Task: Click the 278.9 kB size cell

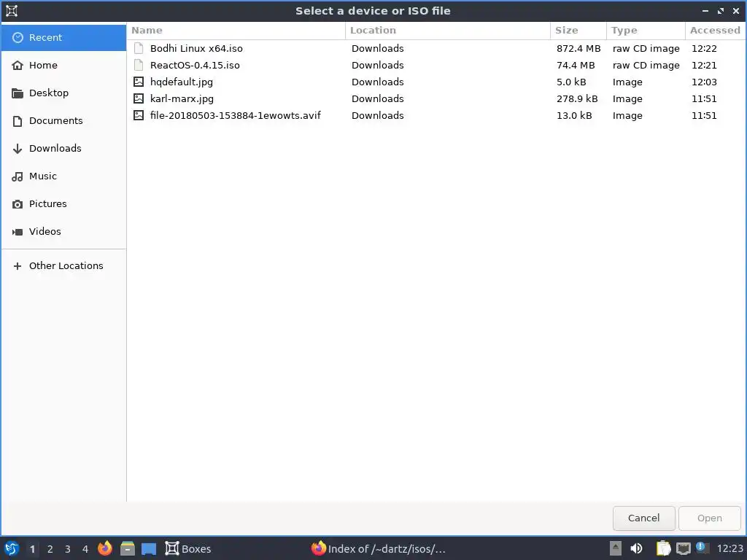Action: coord(577,99)
